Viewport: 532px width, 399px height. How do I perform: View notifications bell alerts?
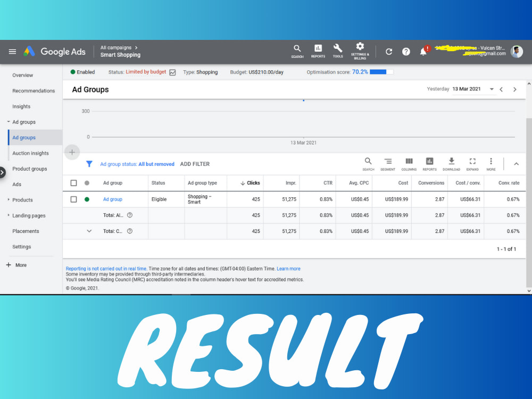coord(423,51)
